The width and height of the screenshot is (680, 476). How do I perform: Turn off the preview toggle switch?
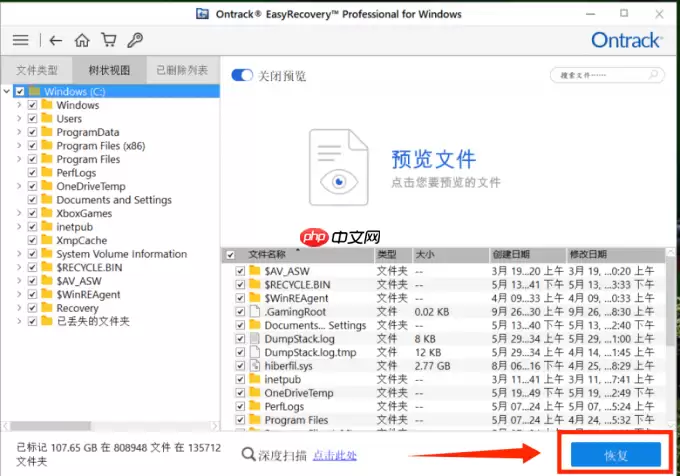[x=242, y=75]
